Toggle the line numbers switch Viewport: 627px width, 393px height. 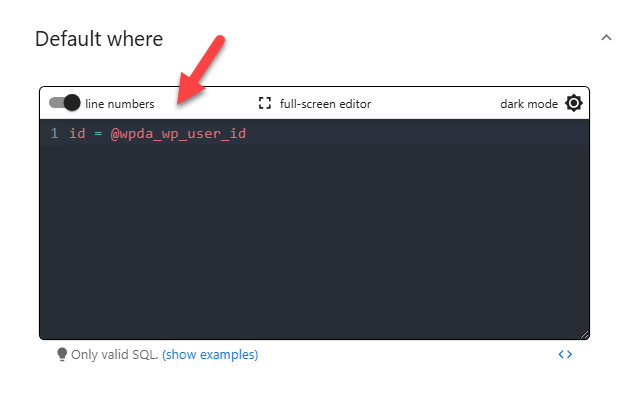tap(64, 103)
